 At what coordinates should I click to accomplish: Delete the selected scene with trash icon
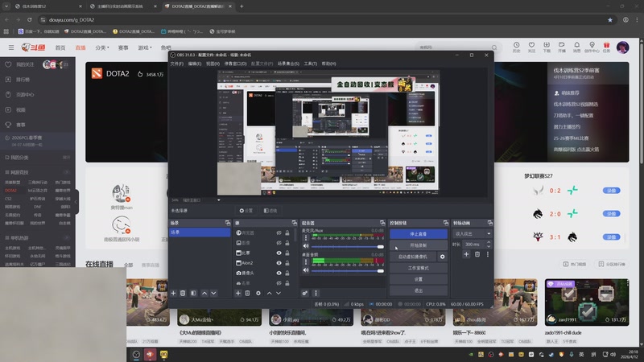point(183,293)
